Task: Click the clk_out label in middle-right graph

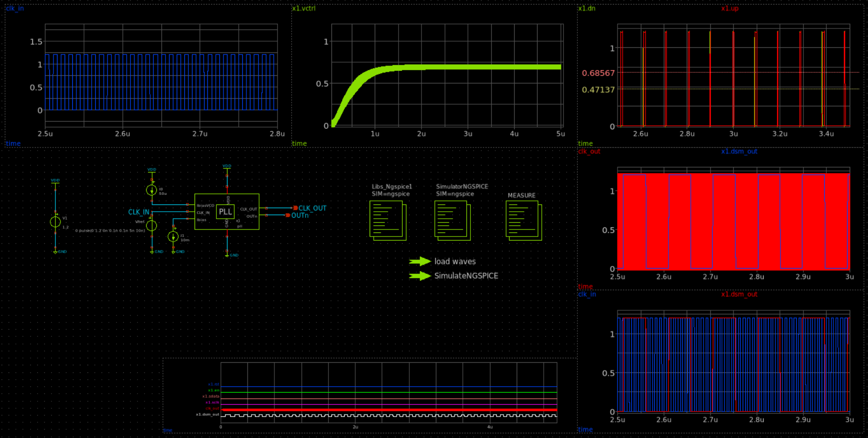Action: coord(590,152)
